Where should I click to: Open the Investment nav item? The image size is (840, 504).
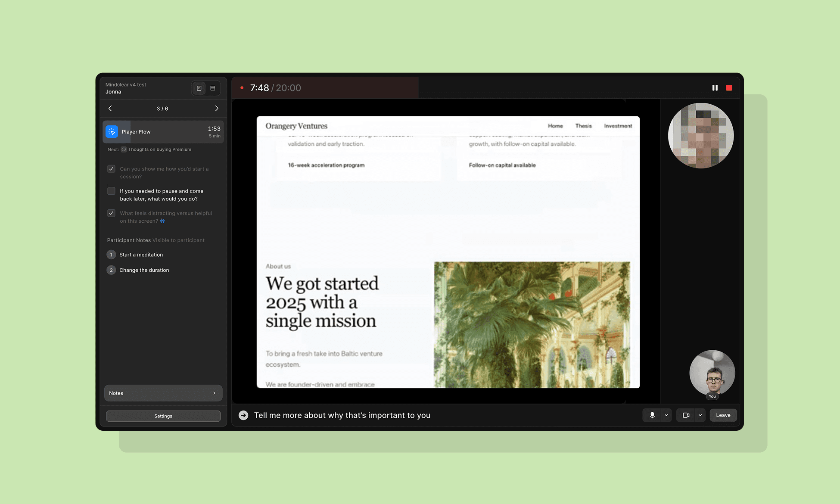[x=618, y=126]
